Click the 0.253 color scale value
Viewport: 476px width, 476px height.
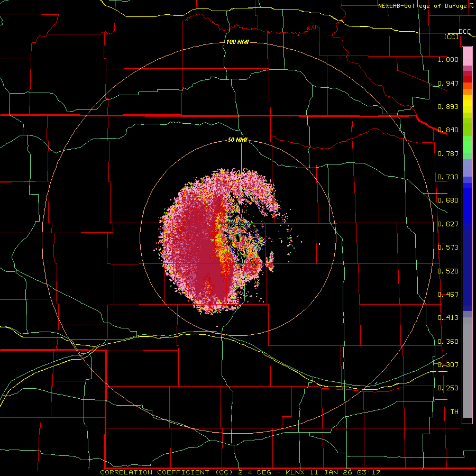click(448, 388)
